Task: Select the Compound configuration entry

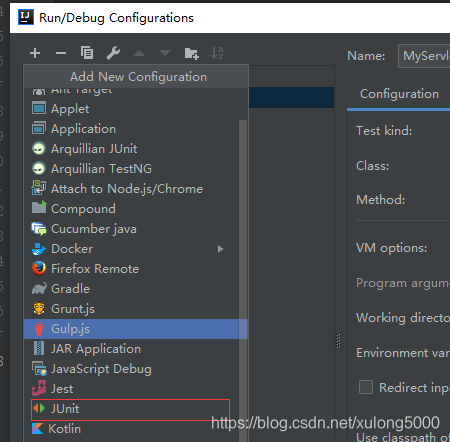Action: 131,209
